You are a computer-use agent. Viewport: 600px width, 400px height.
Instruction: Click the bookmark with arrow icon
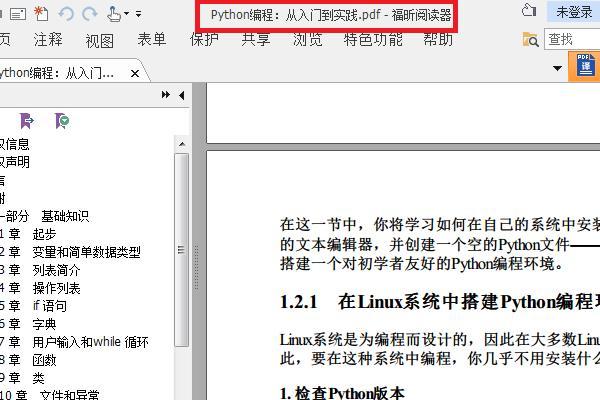[x=26, y=121]
